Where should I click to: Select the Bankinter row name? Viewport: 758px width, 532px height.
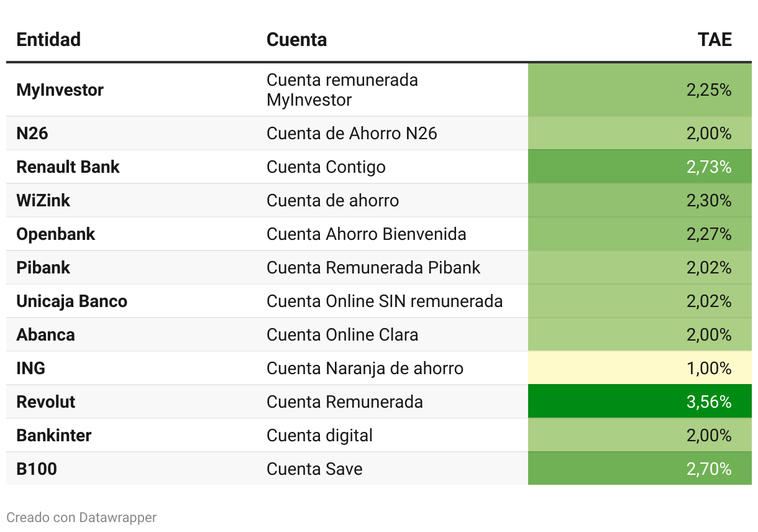click(x=53, y=436)
